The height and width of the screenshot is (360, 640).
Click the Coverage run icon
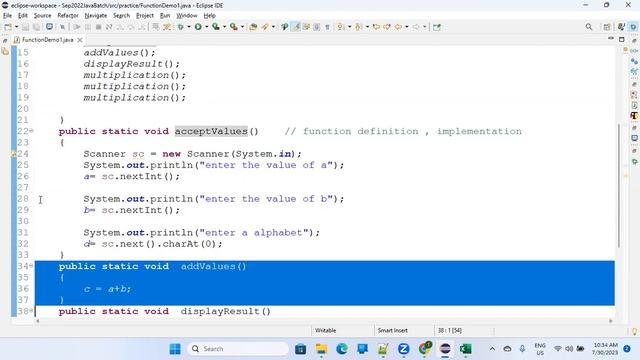click(x=216, y=27)
